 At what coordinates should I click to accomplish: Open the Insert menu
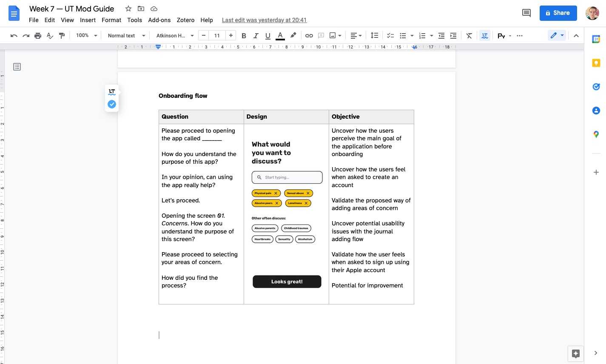coord(88,20)
